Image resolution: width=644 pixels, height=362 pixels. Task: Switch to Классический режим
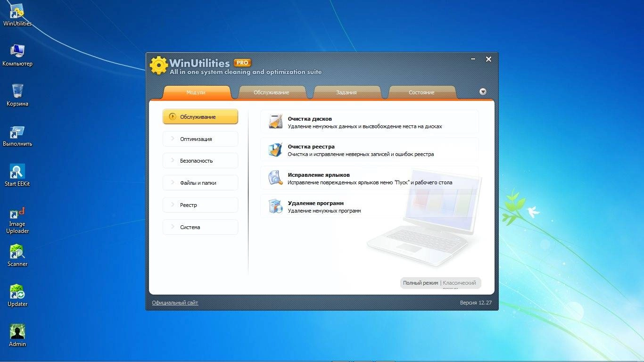pos(460,283)
